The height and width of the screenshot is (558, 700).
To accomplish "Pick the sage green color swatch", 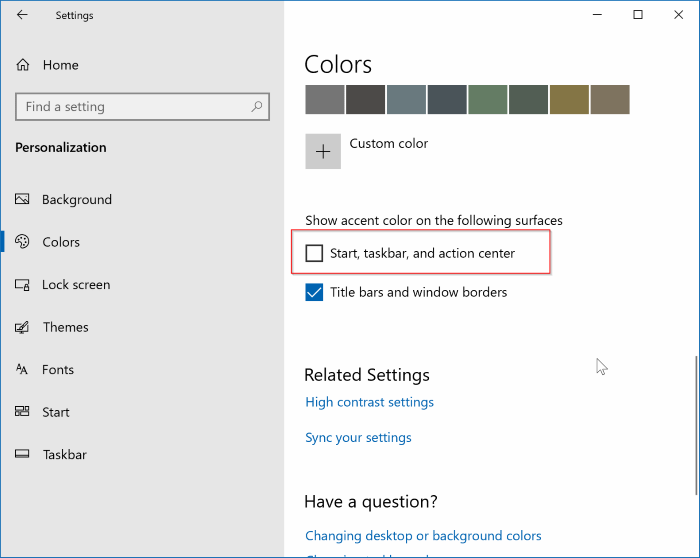I will point(488,100).
